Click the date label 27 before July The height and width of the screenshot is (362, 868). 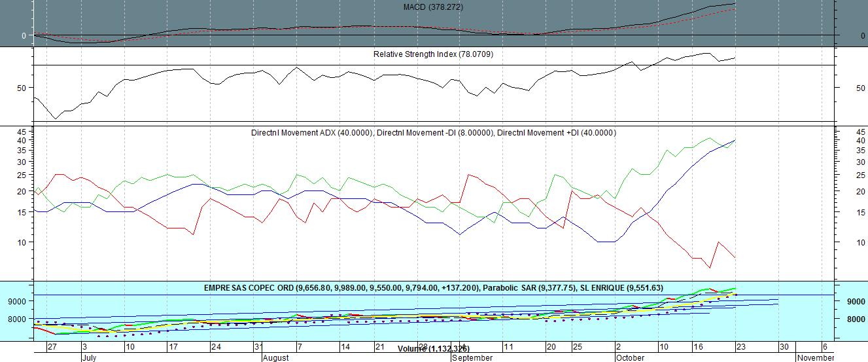(52, 347)
